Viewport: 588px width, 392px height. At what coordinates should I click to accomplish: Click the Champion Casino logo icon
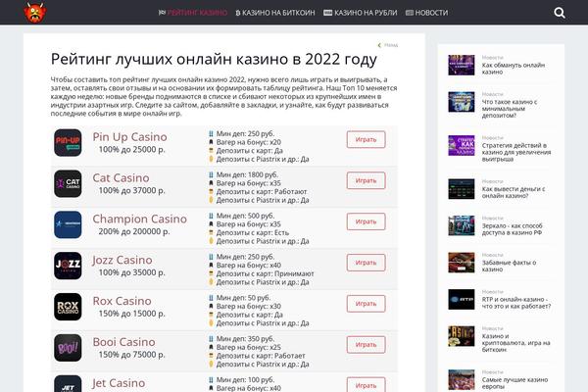(x=68, y=224)
